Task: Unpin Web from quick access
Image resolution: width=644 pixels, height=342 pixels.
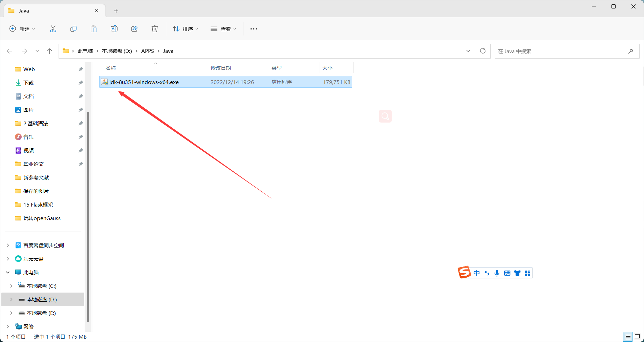Action: tap(81, 69)
